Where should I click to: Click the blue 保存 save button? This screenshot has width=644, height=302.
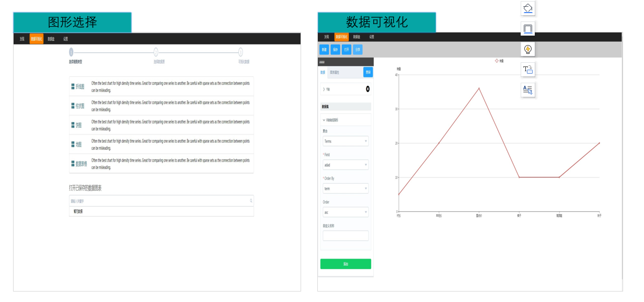tap(336, 50)
